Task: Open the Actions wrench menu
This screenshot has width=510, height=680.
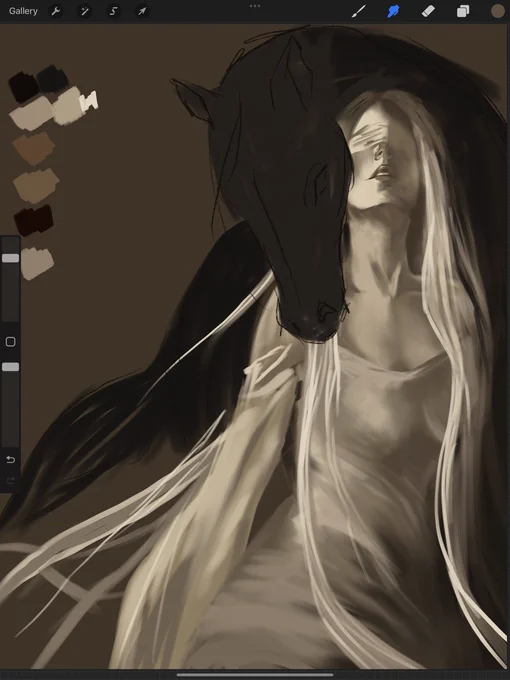Action: coord(56,11)
